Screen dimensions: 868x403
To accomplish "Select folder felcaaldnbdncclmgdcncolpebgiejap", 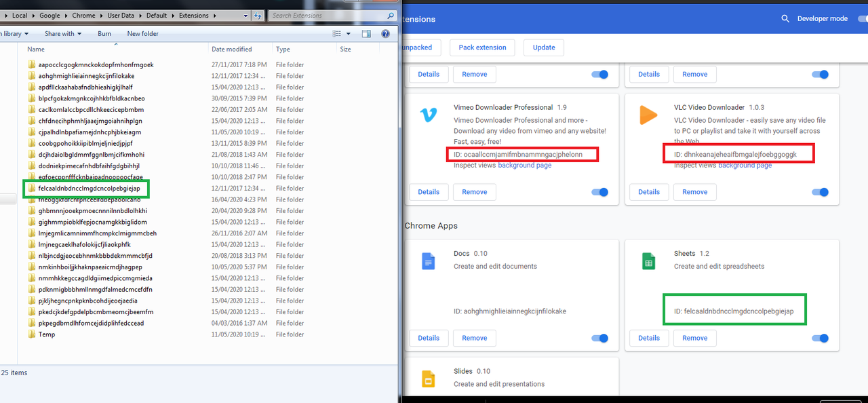I will (x=90, y=189).
